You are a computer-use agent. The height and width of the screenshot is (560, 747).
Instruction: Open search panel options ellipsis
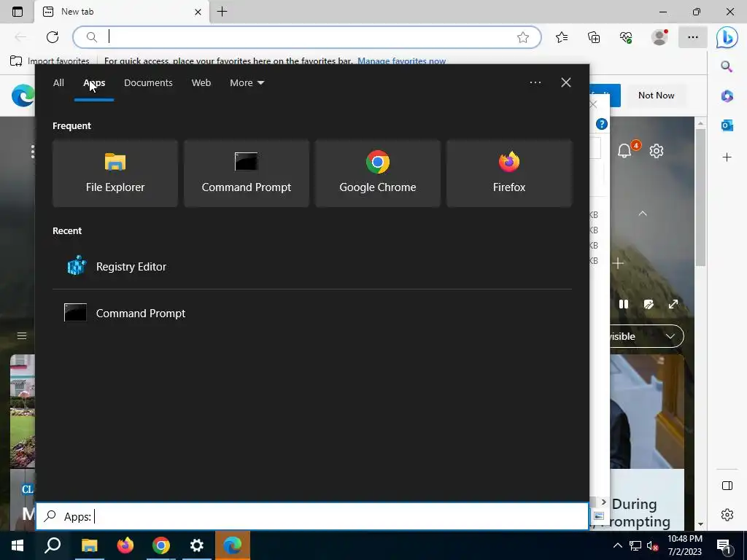point(535,82)
